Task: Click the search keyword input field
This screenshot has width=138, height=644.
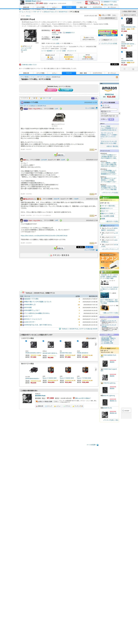Action: (x=109, y=109)
